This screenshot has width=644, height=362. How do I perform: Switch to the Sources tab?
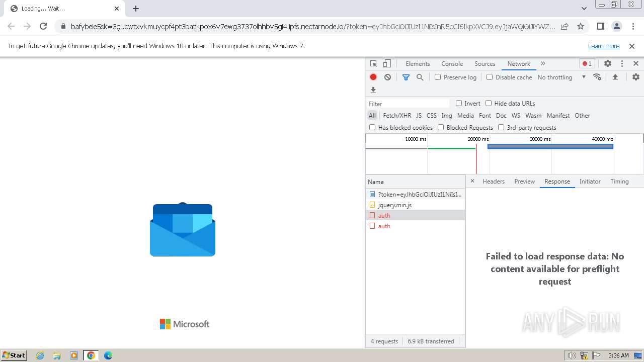coord(485,63)
